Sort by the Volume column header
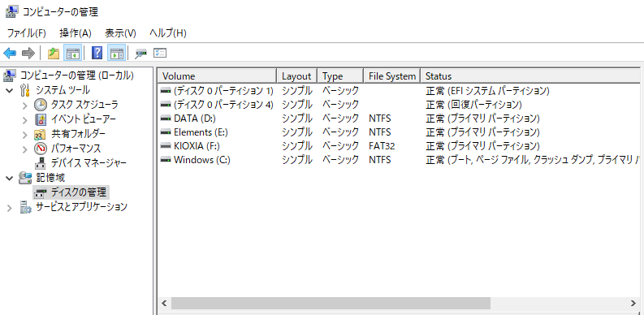 point(218,76)
